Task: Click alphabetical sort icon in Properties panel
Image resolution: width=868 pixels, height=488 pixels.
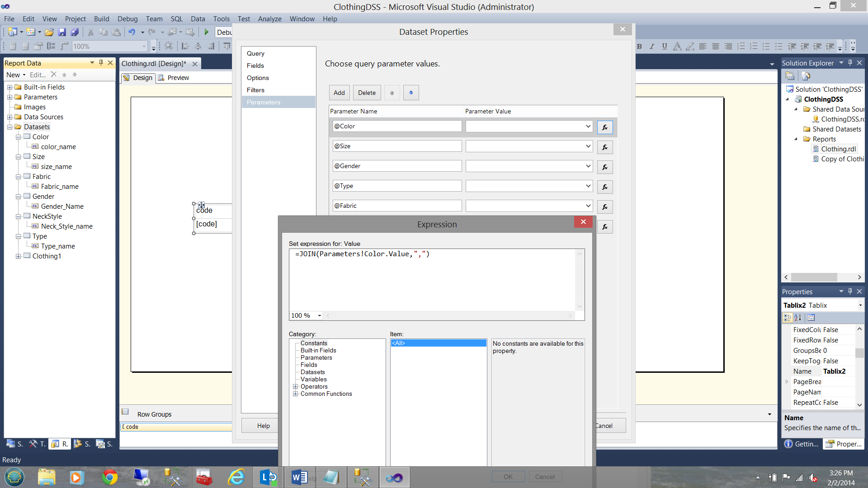Action: point(798,318)
